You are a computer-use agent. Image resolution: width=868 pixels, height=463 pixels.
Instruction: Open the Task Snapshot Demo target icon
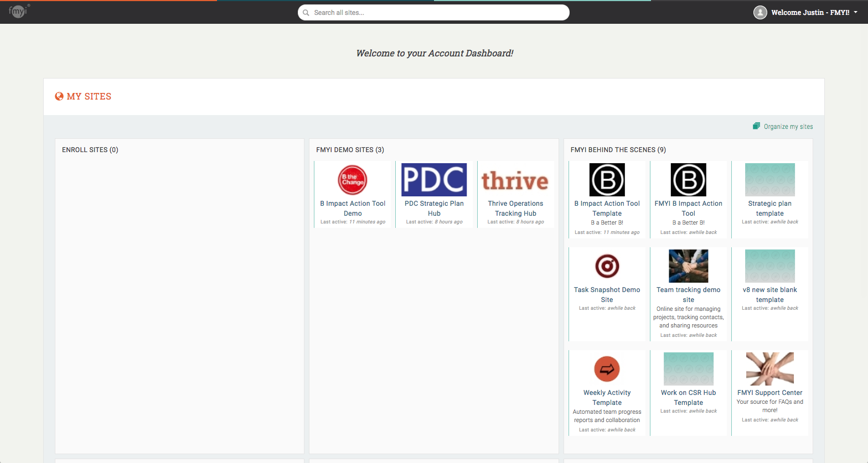607,266
